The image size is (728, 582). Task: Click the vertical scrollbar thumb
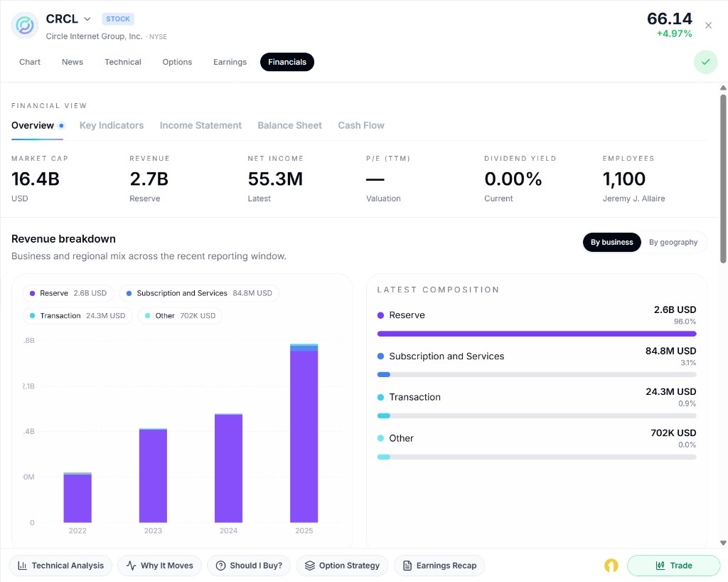(x=723, y=179)
